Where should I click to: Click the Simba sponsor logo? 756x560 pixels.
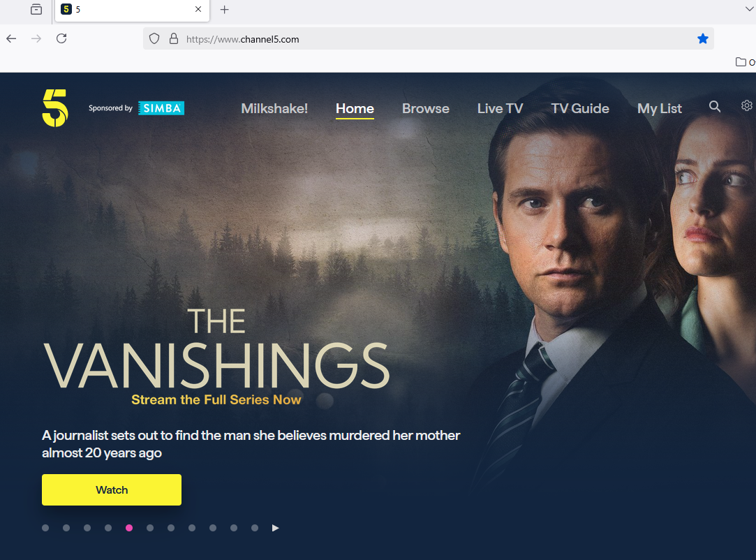coord(161,108)
